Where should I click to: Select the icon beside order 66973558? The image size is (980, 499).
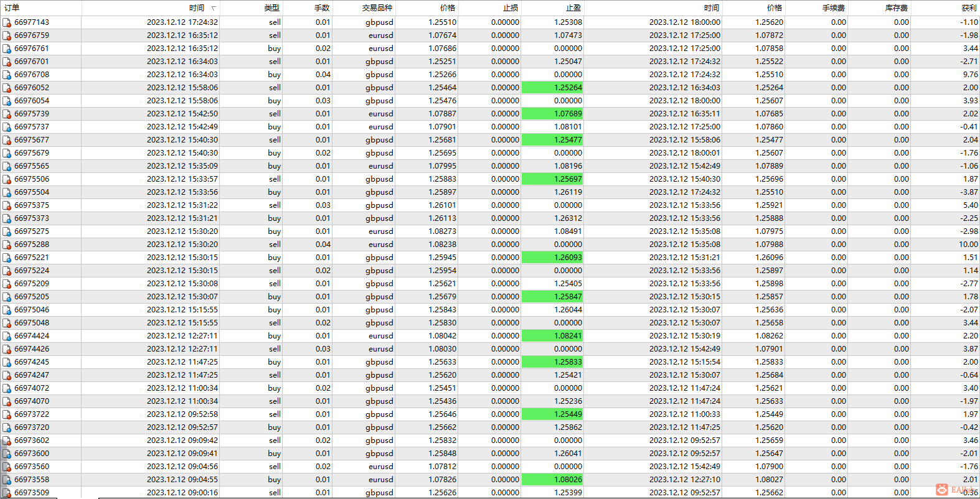click(x=7, y=480)
